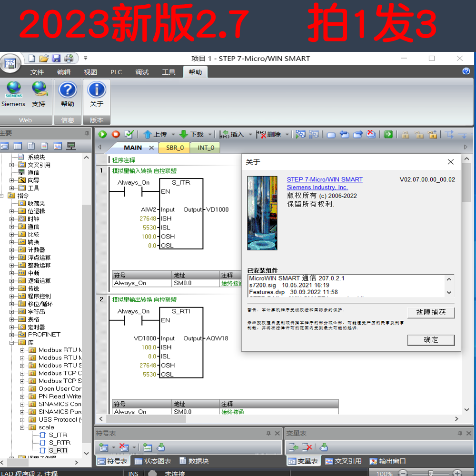Viewport: 476px width, 476px height.
Task: Click the Print icon in quick access
Action: [69, 58]
